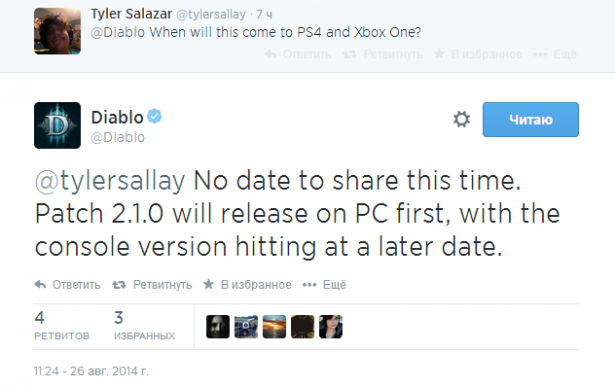This screenshot has width=615, height=387.
Task: Open the Ещё more options on Diablo tweet
Action: coord(324,285)
